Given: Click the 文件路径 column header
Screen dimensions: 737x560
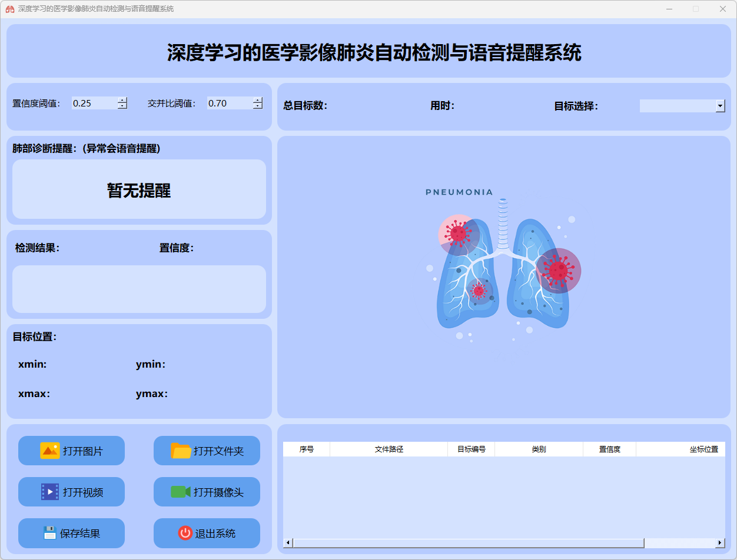Looking at the screenshot, I should (389, 449).
